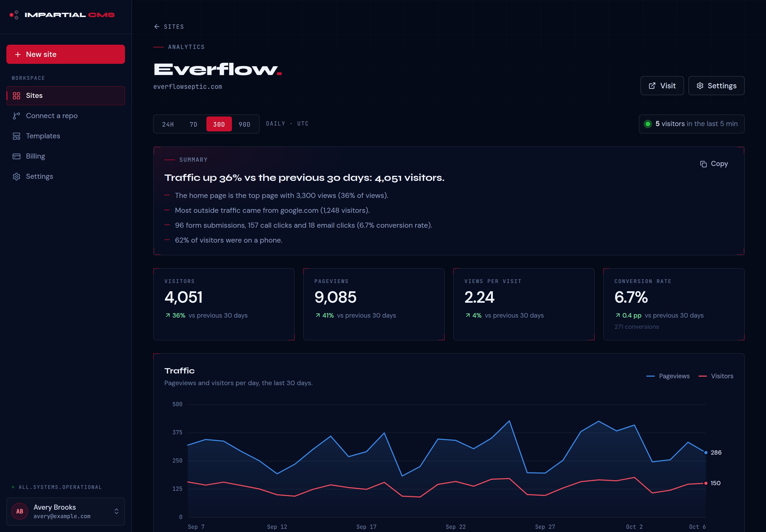766x532 pixels.
Task: Click the sidebar Settings gear icon
Action: [16, 176]
